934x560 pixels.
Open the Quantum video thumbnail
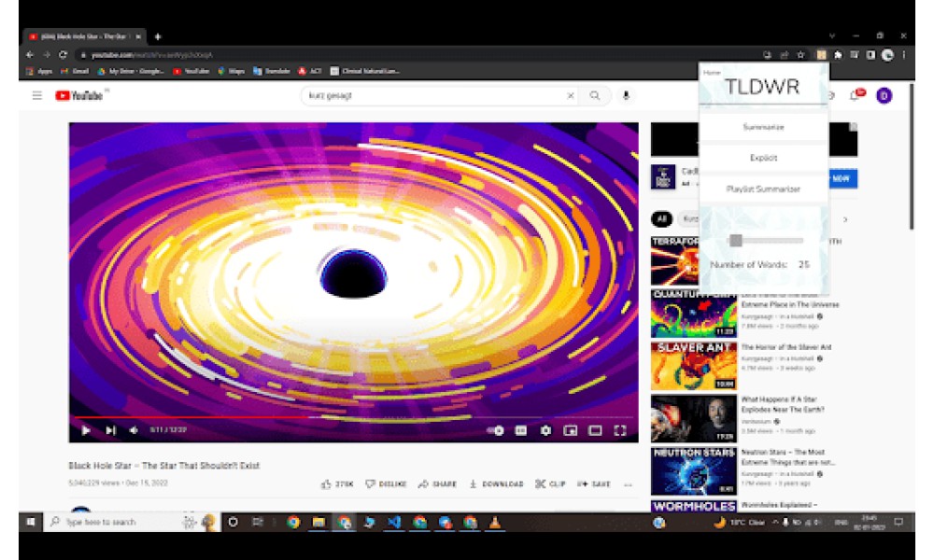tap(693, 314)
